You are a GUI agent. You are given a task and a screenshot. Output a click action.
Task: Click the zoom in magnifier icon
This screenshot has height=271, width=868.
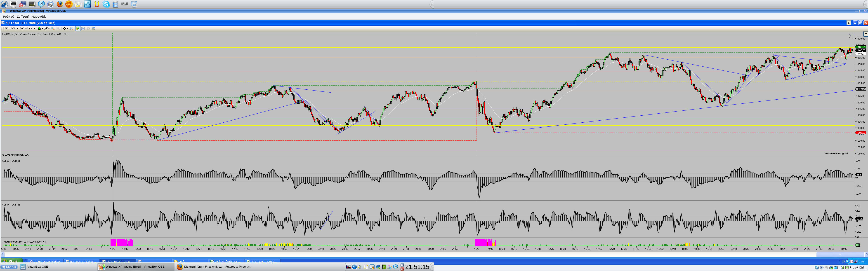[x=53, y=29]
